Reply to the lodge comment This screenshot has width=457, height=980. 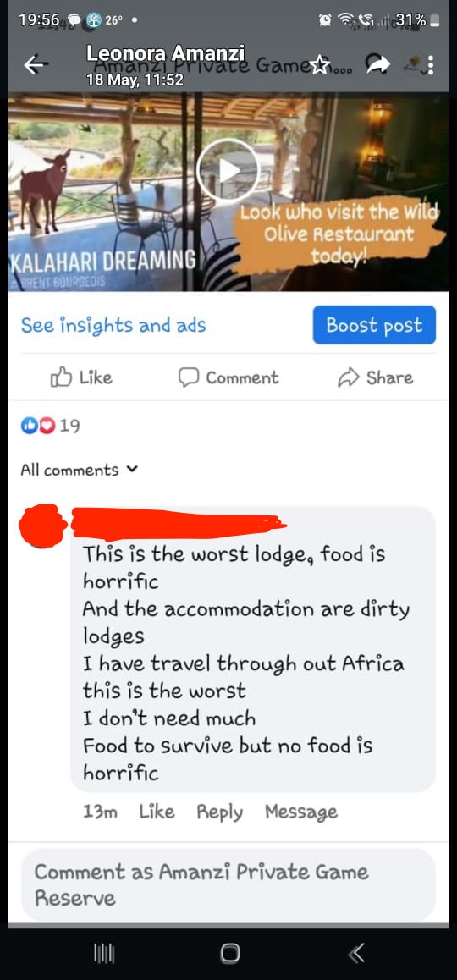click(x=219, y=812)
